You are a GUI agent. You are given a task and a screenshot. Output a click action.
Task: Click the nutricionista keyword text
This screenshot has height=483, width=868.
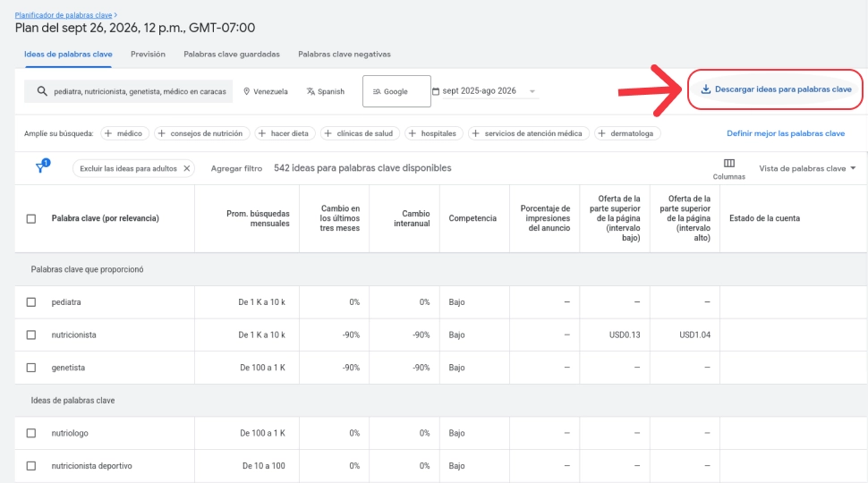(x=73, y=335)
